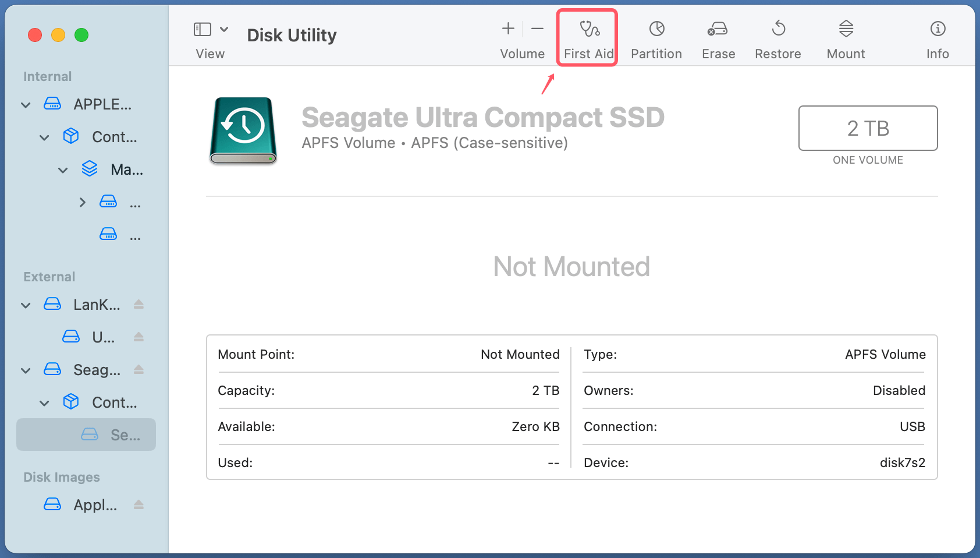Eject the U volume

coord(139,337)
